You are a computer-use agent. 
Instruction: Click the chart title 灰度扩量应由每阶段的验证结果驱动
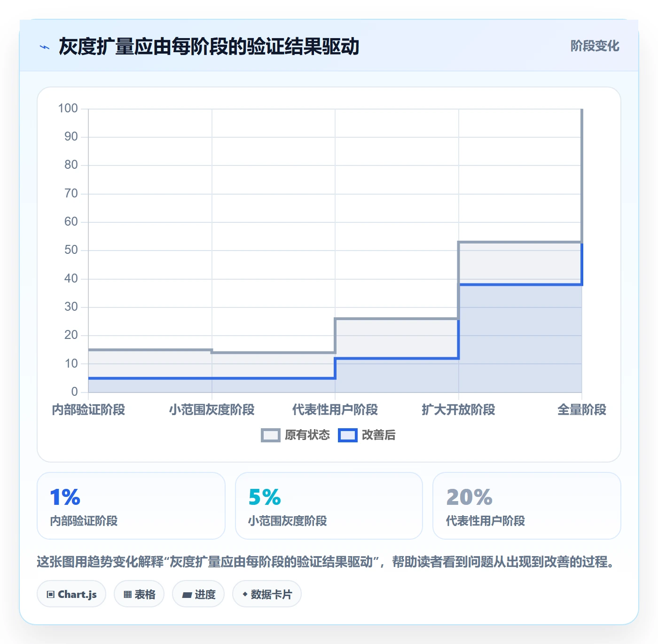click(x=209, y=47)
